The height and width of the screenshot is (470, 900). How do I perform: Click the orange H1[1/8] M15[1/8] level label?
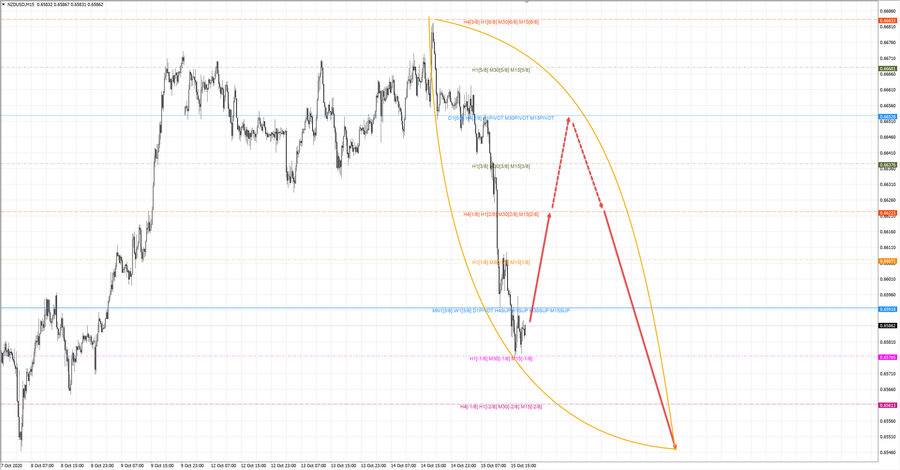(501, 262)
